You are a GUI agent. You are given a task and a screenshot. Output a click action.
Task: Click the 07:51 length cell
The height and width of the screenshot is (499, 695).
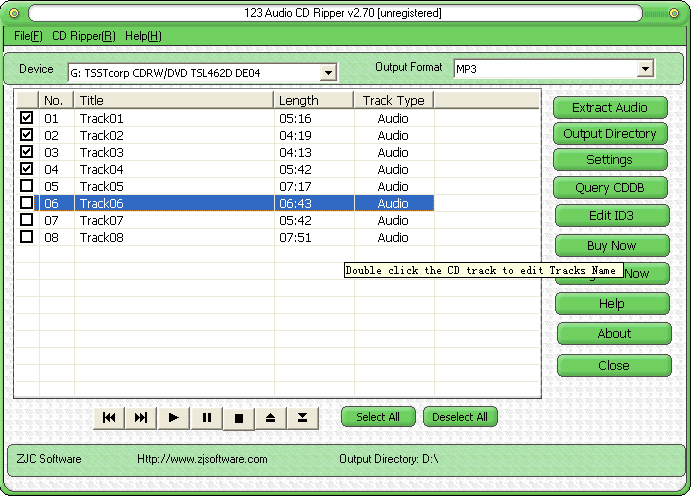click(x=295, y=238)
